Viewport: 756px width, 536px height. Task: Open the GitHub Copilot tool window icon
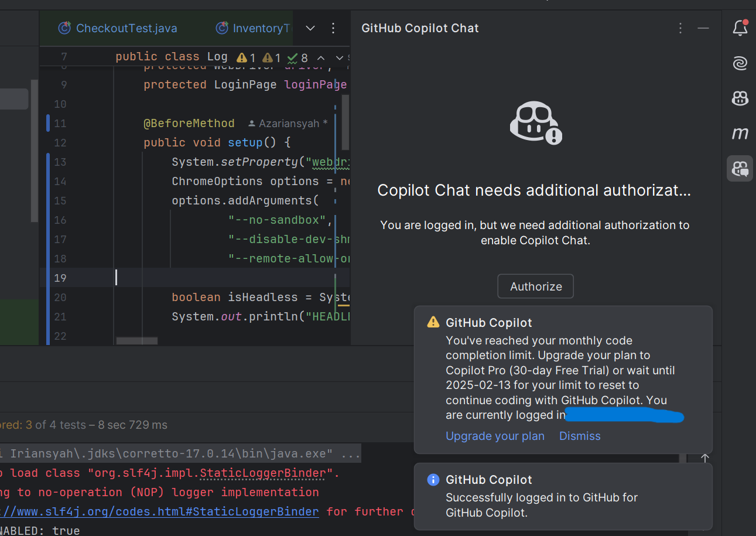point(740,98)
